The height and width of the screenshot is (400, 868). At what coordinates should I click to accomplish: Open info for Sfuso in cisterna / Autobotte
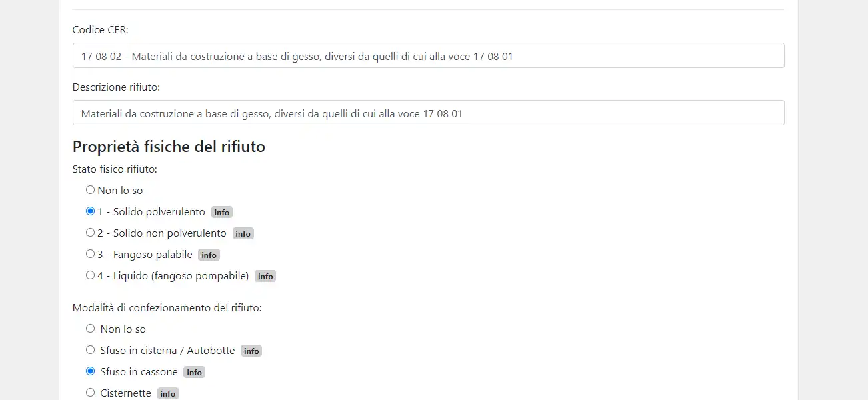(x=251, y=351)
